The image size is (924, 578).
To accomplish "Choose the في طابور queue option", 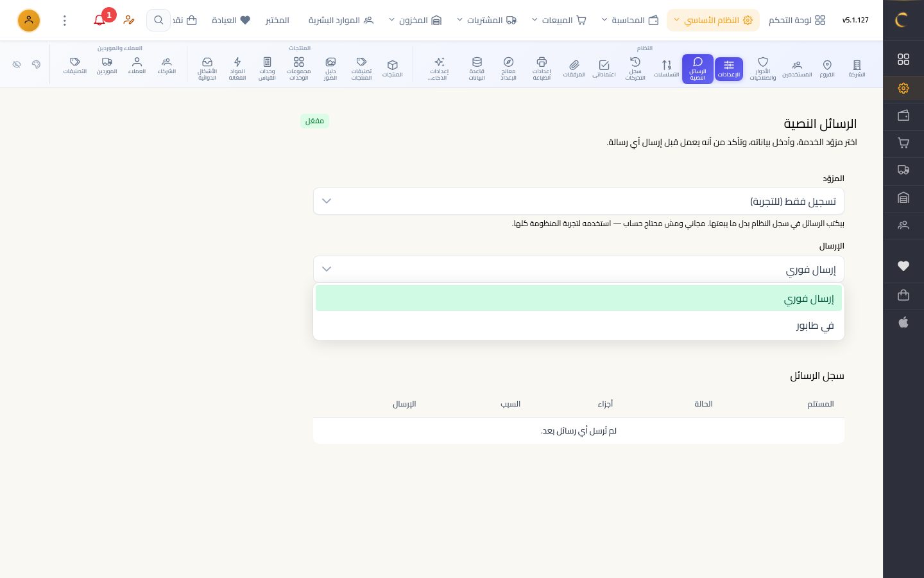I will coord(579,326).
